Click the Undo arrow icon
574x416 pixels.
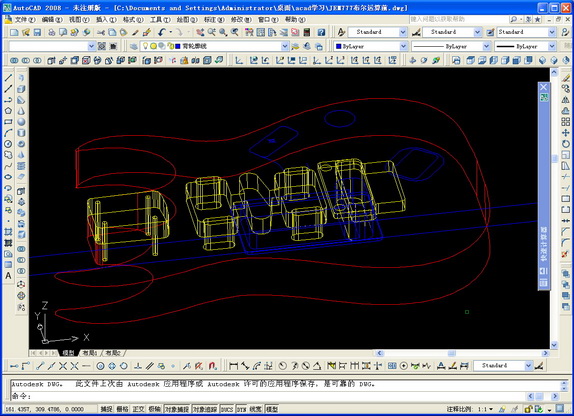click(x=162, y=32)
